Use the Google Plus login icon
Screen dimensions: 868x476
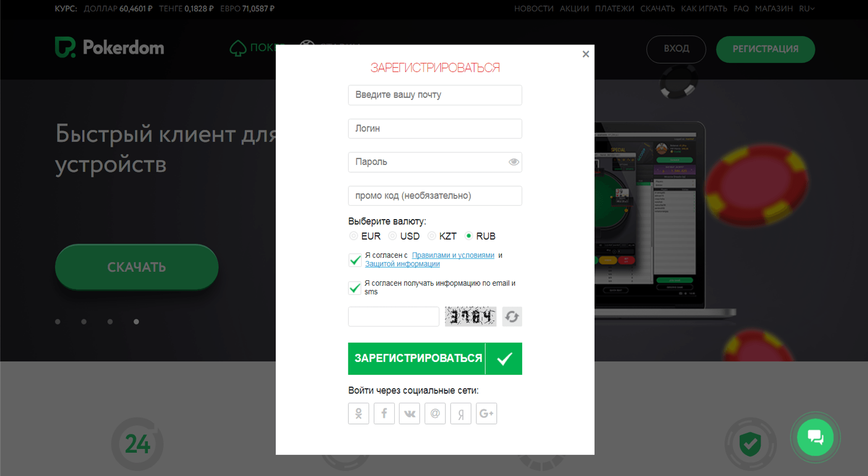click(x=486, y=414)
